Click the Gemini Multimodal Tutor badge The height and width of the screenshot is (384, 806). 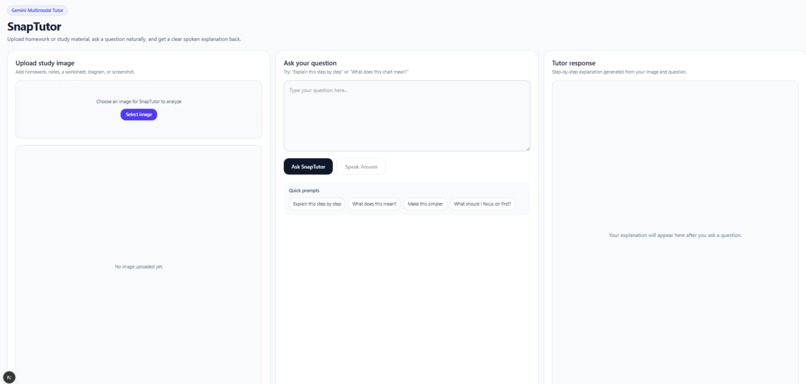[37, 10]
